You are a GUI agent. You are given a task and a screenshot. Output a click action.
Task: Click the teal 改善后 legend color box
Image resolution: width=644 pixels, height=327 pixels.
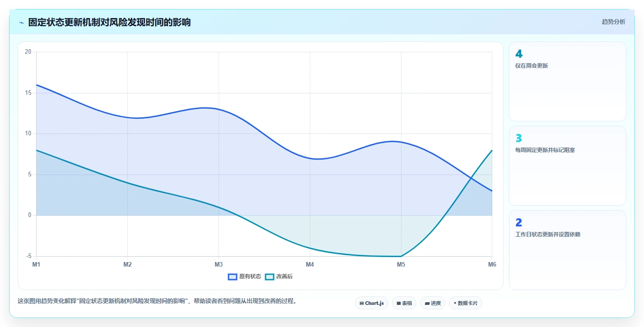click(269, 276)
